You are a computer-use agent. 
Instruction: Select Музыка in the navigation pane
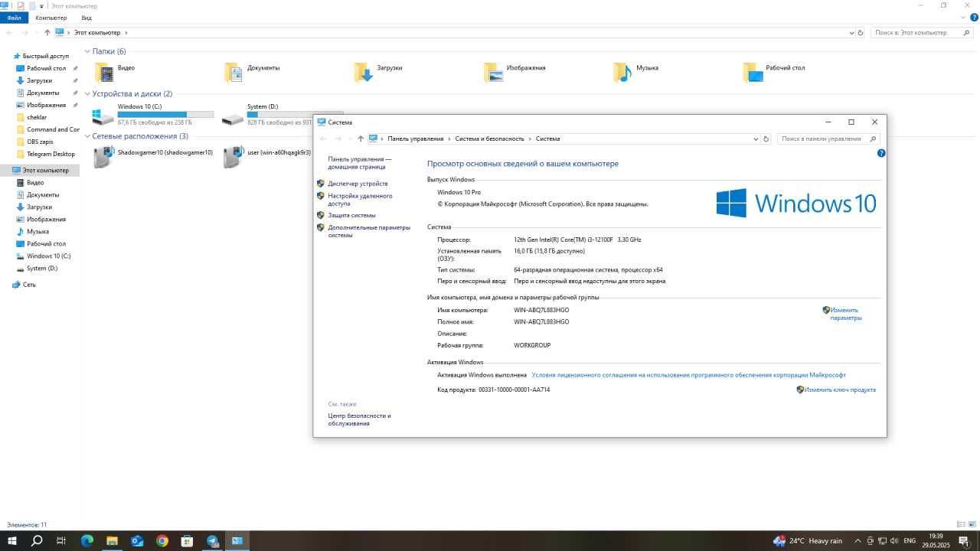pos(38,231)
